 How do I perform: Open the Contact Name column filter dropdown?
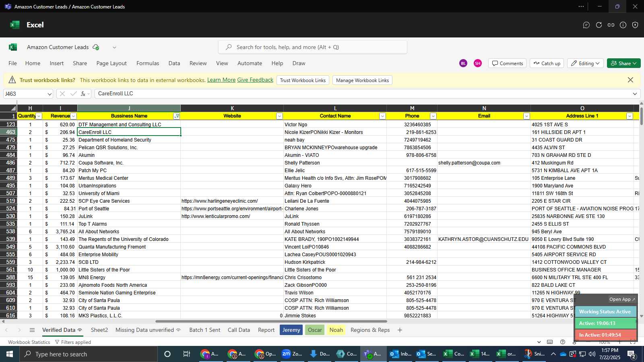click(382, 116)
